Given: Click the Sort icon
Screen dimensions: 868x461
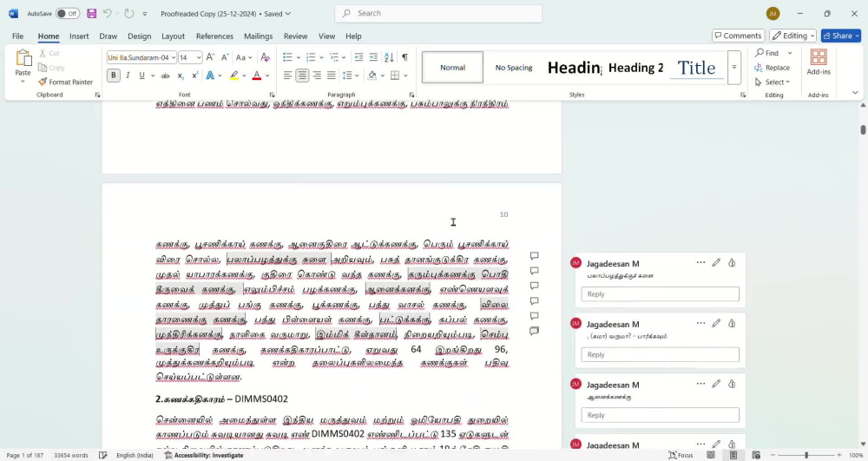Looking at the screenshot, I should (x=389, y=57).
